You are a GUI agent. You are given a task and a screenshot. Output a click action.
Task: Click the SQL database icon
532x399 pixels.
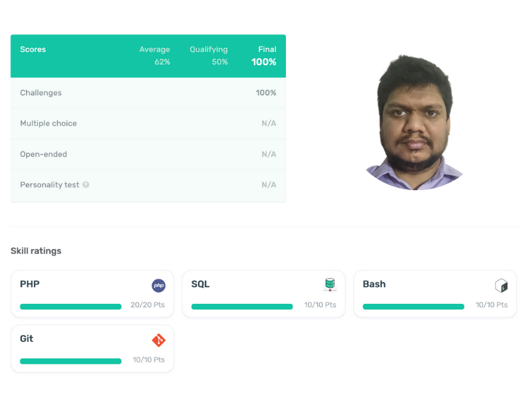[330, 285]
